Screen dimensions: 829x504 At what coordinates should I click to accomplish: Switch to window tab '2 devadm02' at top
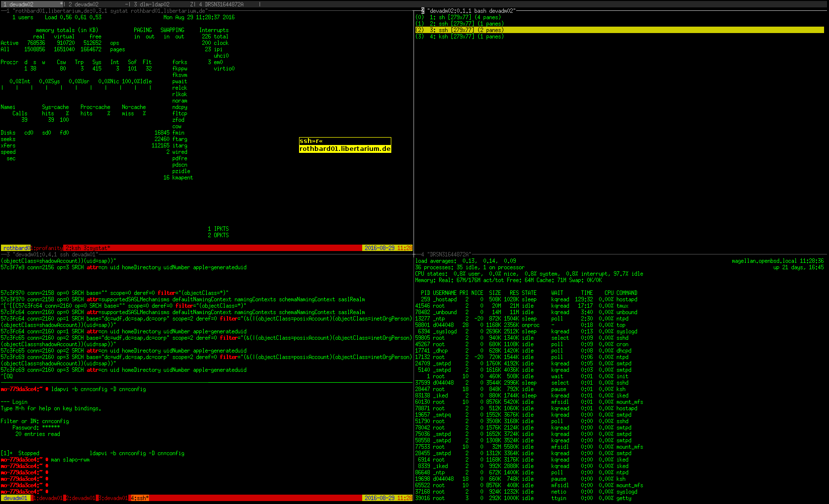point(99,4)
